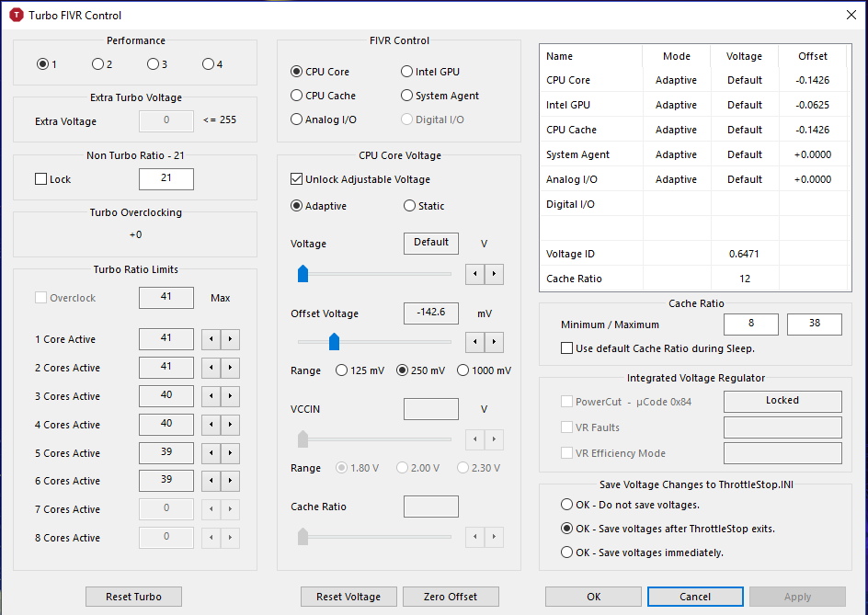Decrease the 4 Cores Active ratio arrow

pos(211,425)
